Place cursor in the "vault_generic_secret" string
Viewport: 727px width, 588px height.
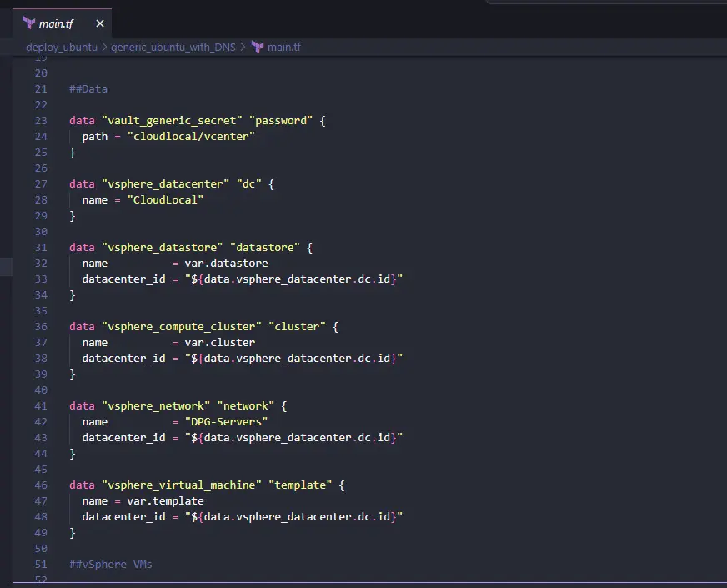point(171,120)
